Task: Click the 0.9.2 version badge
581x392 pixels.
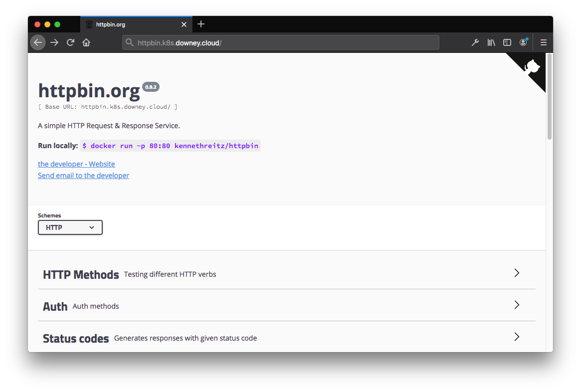Action: click(151, 87)
